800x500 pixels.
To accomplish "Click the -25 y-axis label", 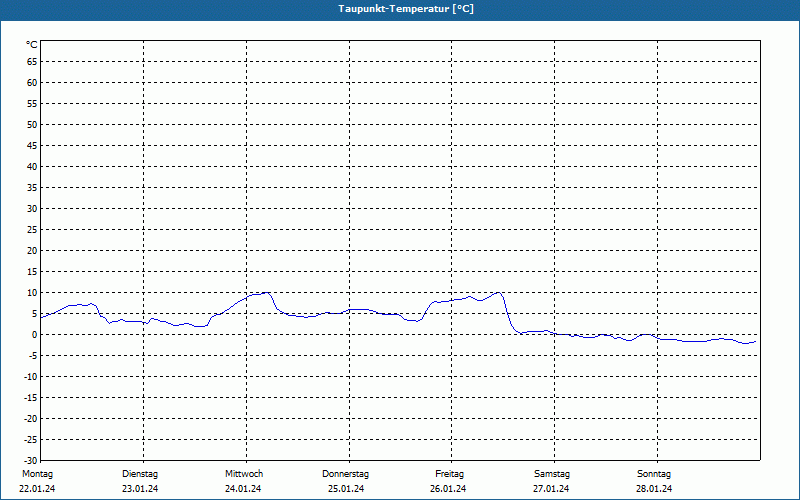I will [x=32, y=439].
